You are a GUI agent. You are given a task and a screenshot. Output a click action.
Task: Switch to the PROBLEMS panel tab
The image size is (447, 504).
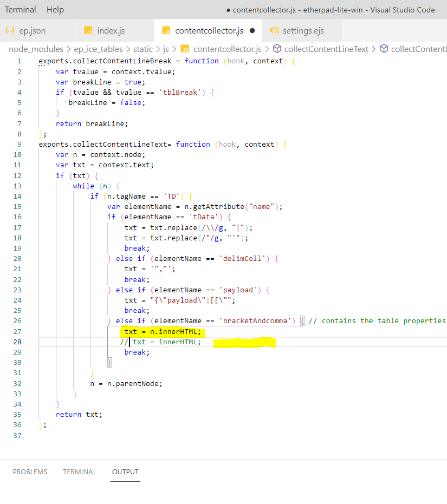(x=30, y=472)
